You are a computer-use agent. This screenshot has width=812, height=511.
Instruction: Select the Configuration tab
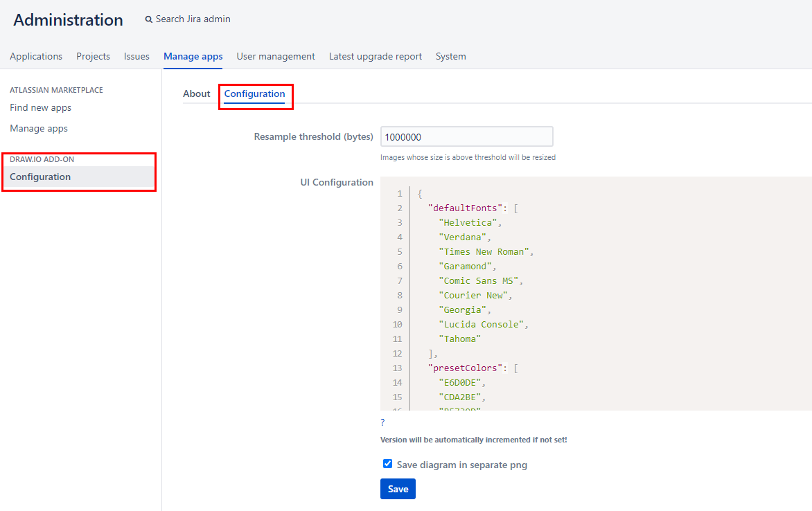pos(255,93)
